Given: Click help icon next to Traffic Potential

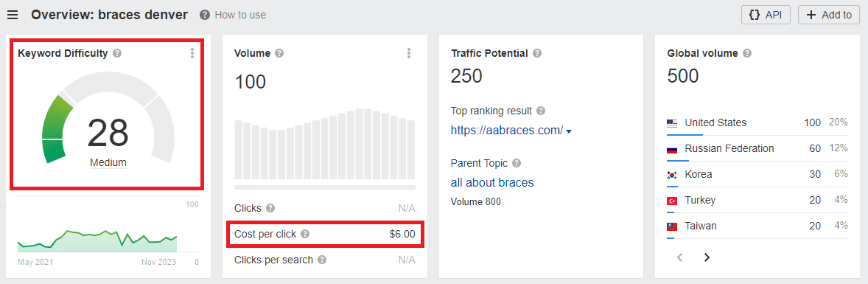Looking at the screenshot, I should tap(537, 53).
